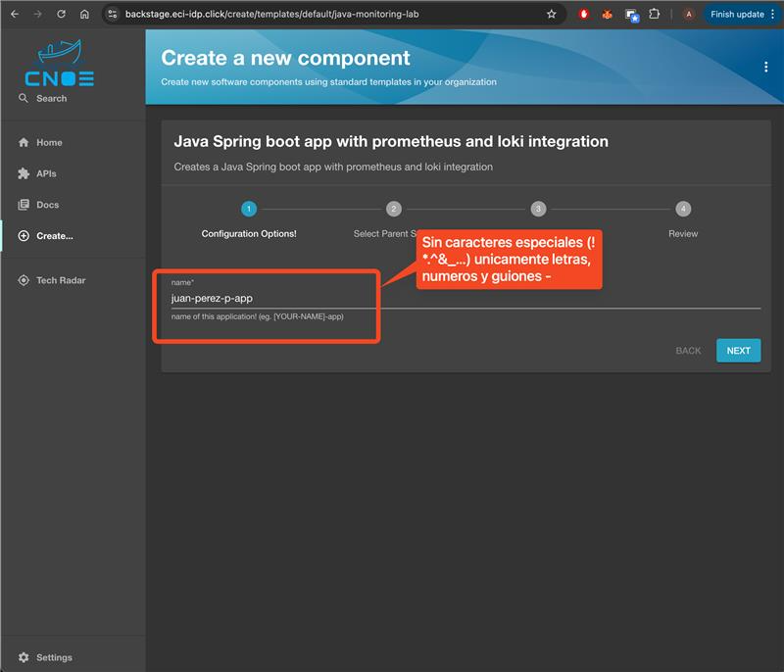Select step 4 Review
Image resolution: width=784 pixels, height=672 pixels.
click(683, 209)
